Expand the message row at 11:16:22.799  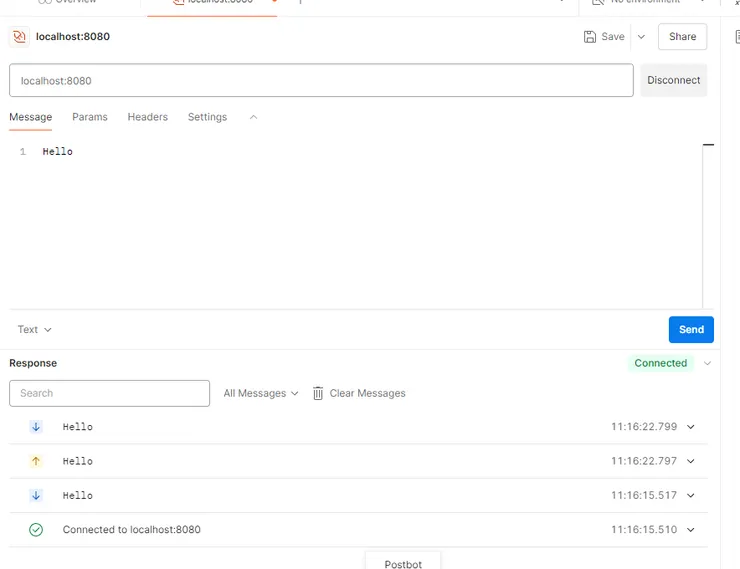click(690, 427)
